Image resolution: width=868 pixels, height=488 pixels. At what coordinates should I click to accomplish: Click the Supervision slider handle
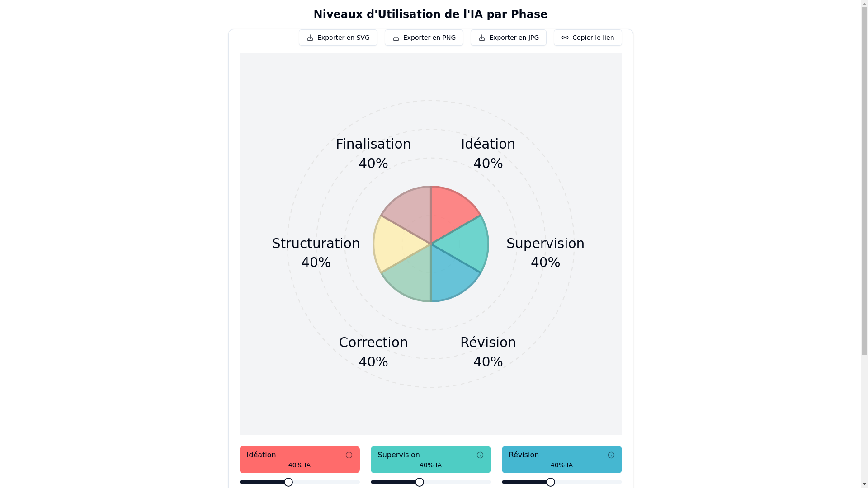coord(420,482)
